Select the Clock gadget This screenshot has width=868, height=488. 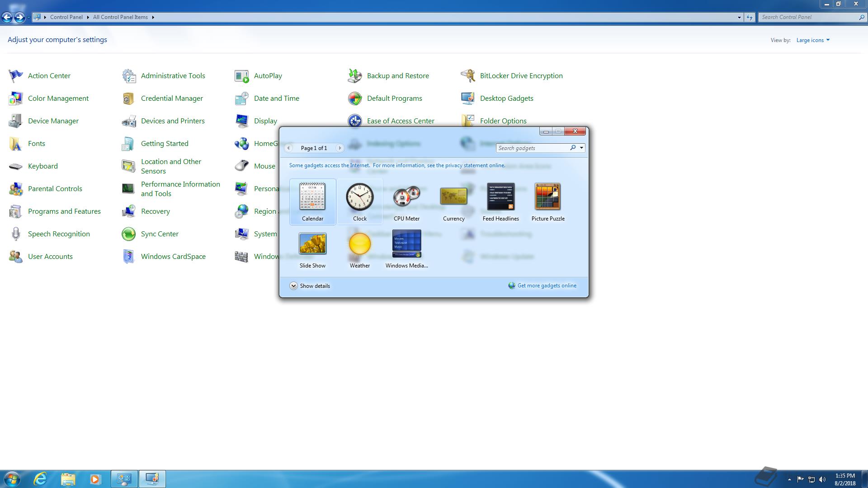click(360, 202)
